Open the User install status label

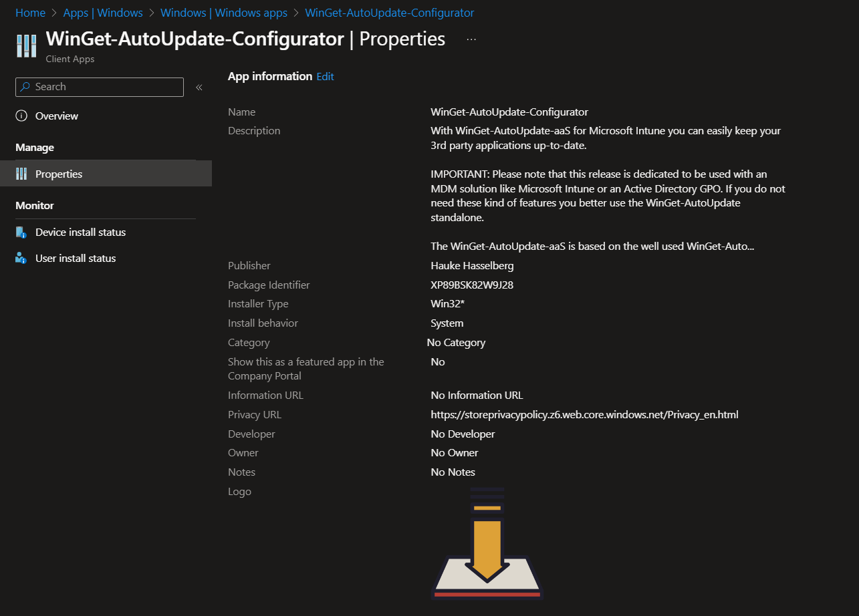pyautogui.click(x=76, y=259)
